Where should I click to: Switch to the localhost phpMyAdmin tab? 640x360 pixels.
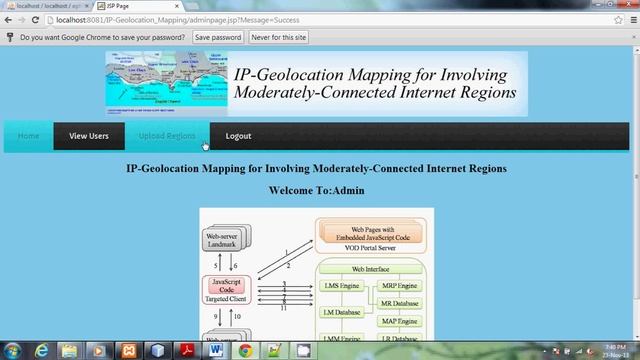pos(48,6)
